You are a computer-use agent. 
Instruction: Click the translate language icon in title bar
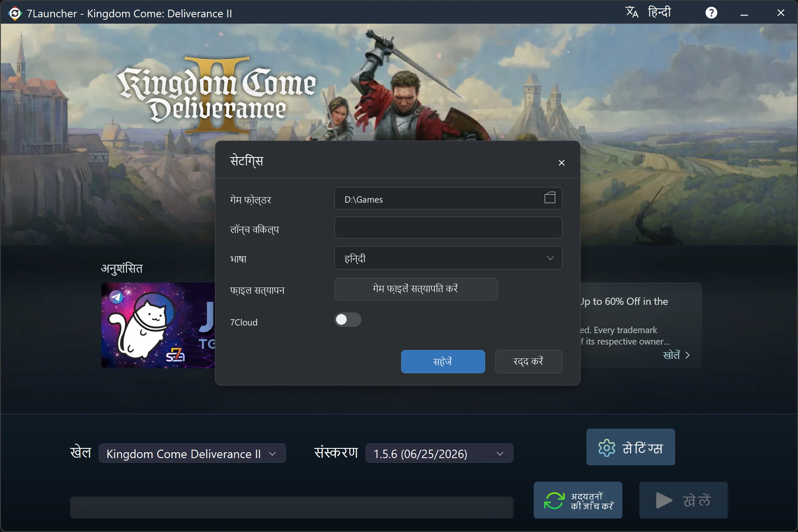(632, 12)
